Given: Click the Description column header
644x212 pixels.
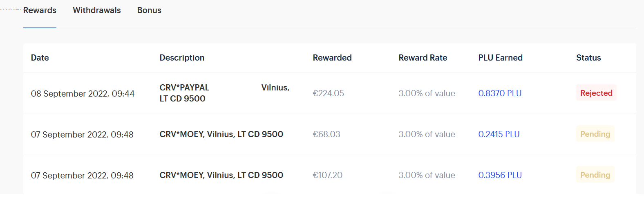Looking at the screenshot, I should click(182, 58).
